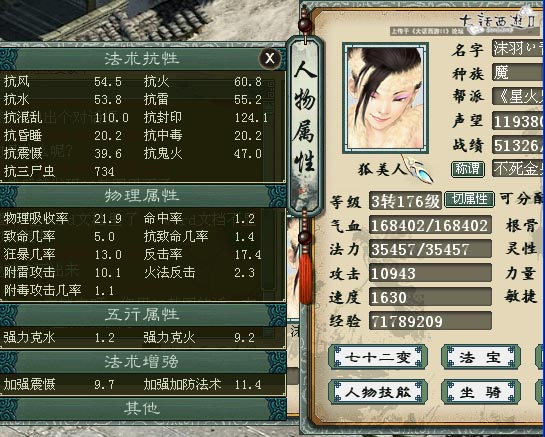Collapse the 物理属性 section header
545x437 pixels.
tap(143, 196)
